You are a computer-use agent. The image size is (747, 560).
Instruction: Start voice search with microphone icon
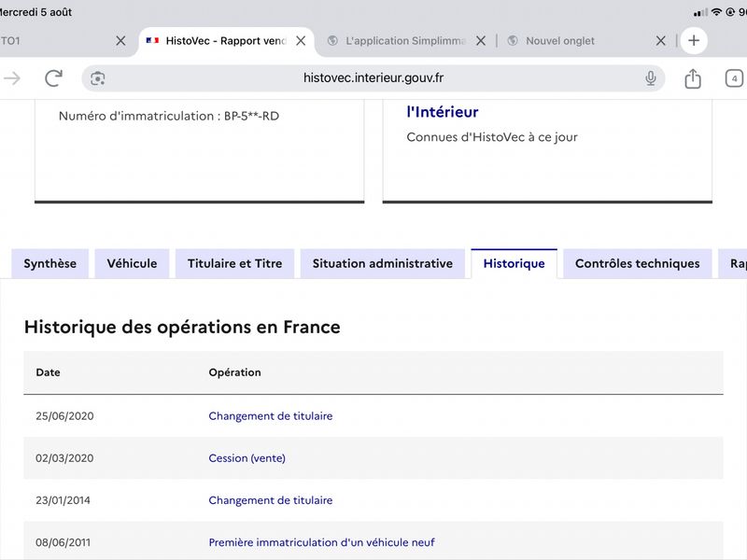click(x=650, y=78)
